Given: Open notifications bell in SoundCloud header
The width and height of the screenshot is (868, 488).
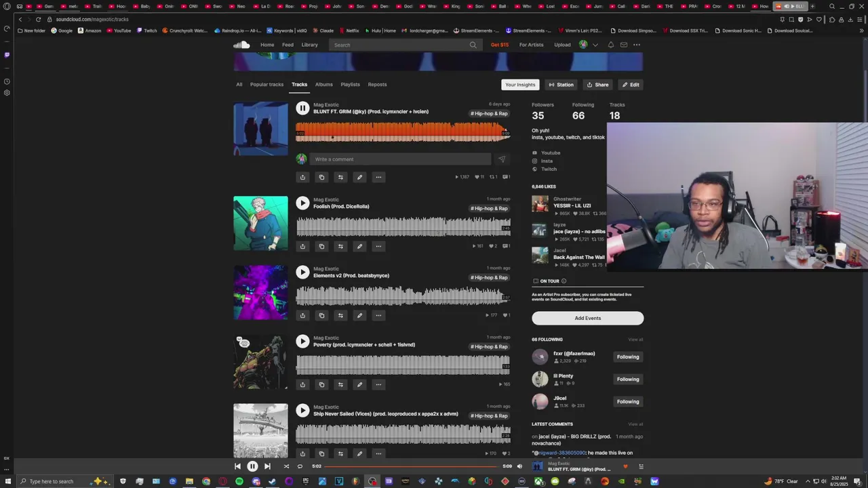Looking at the screenshot, I should tap(610, 45).
